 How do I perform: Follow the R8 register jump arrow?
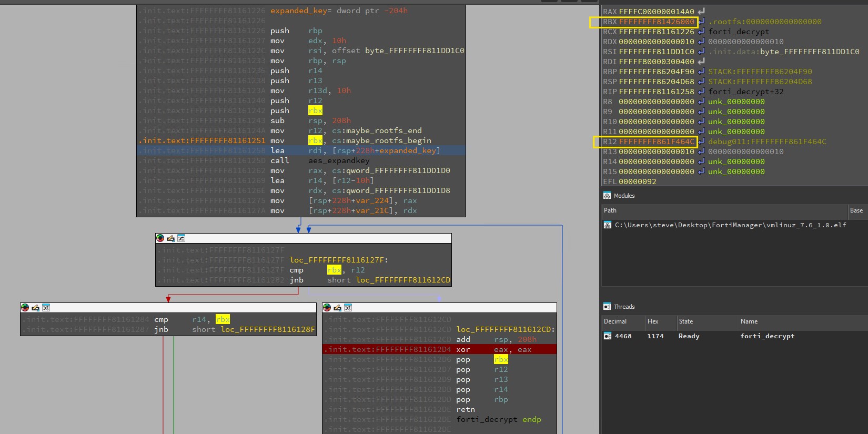(x=701, y=102)
